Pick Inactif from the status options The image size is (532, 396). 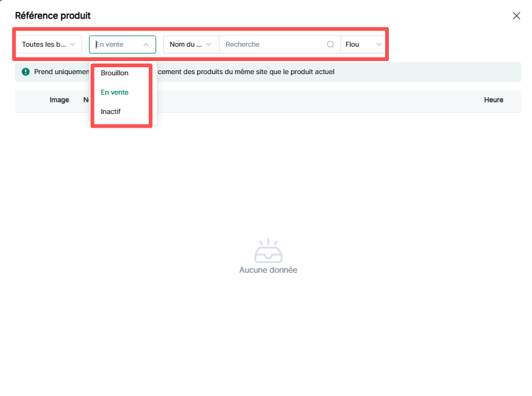tap(111, 111)
